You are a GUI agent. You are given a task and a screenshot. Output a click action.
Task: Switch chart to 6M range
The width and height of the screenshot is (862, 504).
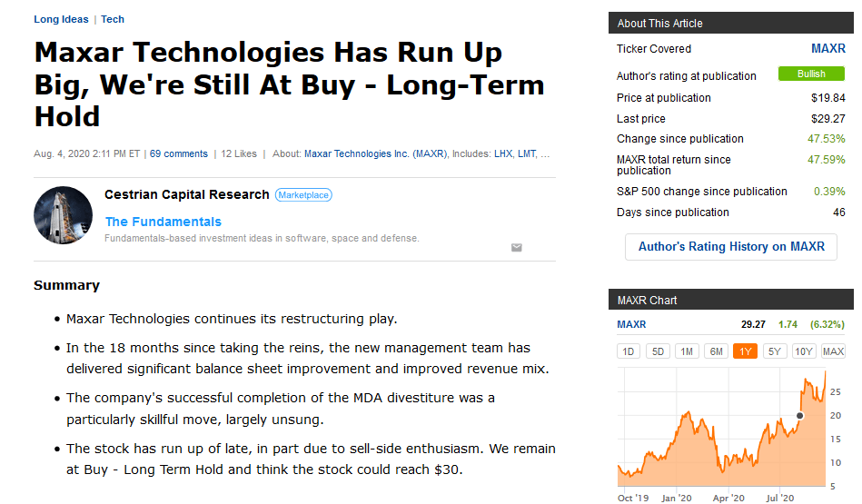coord(717,351)
